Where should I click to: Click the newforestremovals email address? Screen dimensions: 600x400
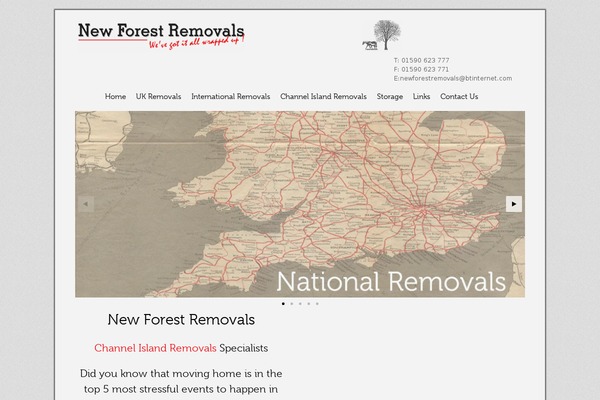(x=456, y=78)
